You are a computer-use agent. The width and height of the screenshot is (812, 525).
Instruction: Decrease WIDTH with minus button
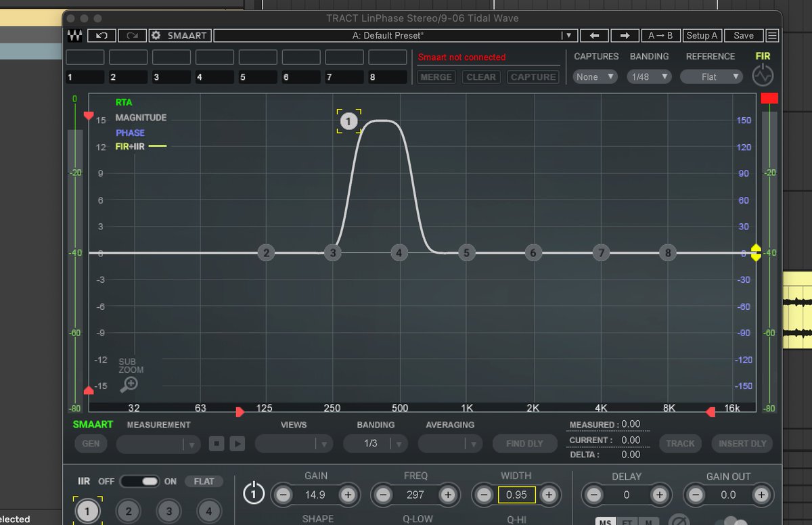pyautogui.click(x=484, y=495)
